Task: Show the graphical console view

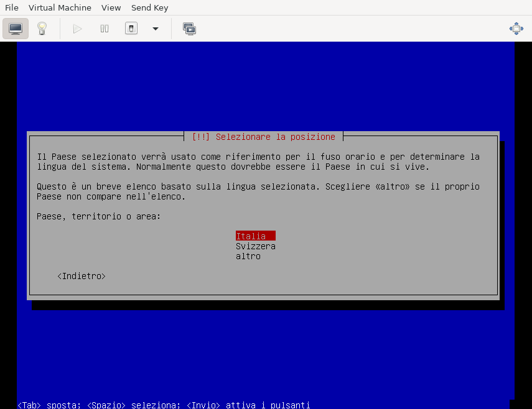Action: 16,29
